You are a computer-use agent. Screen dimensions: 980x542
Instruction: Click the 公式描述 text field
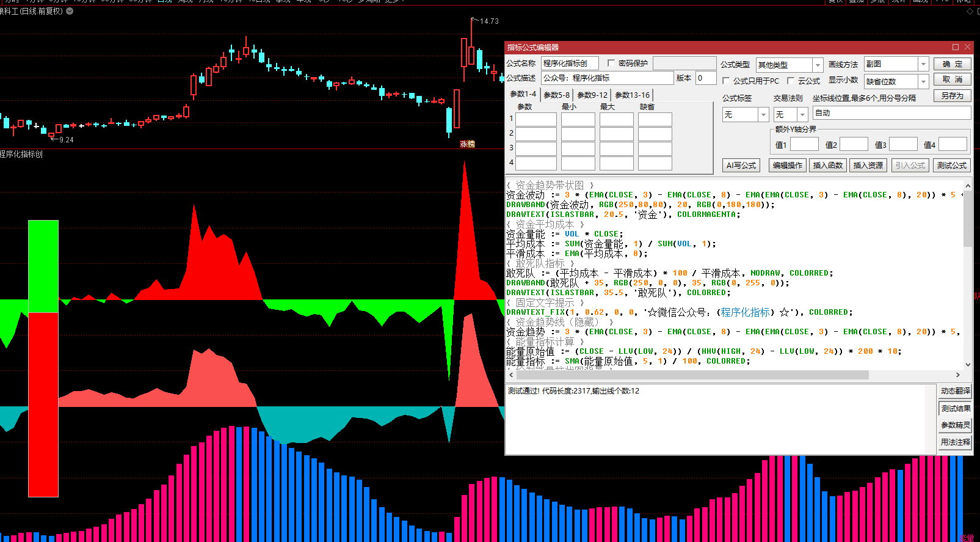tap(607, 78)
